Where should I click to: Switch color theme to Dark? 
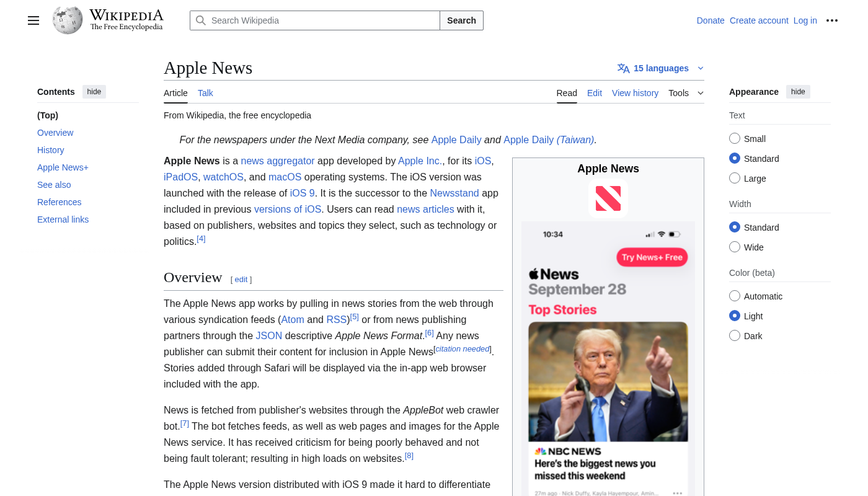point(735,336)
